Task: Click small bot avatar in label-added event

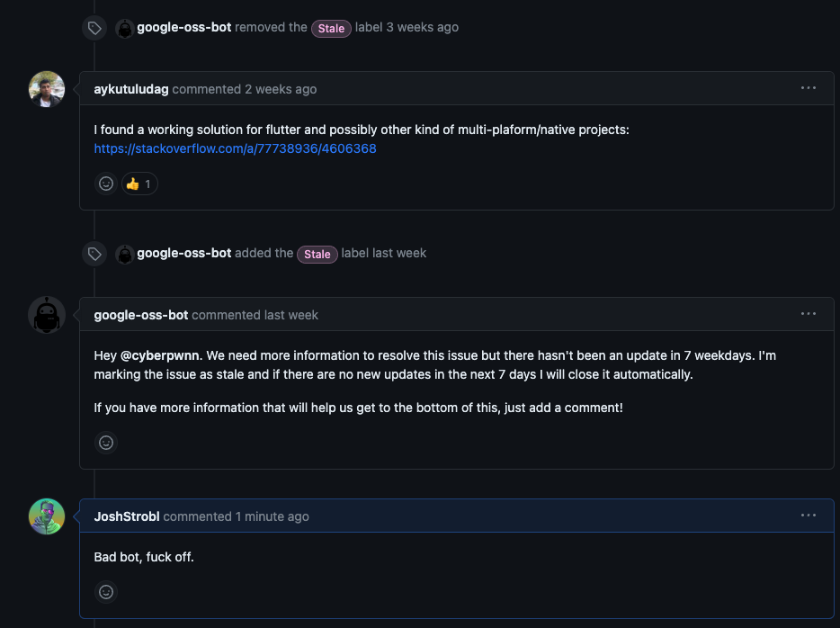Action: click(125, 254)
